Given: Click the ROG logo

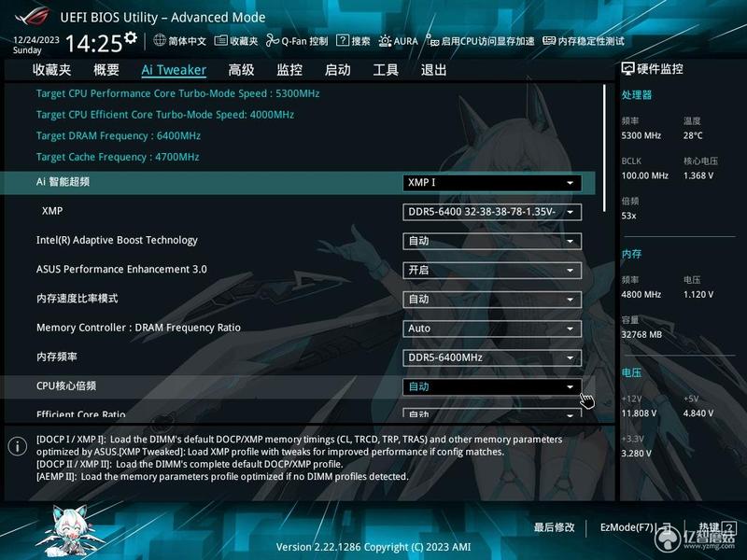Looking at the screenshot, I should click(x=33, y=17).
